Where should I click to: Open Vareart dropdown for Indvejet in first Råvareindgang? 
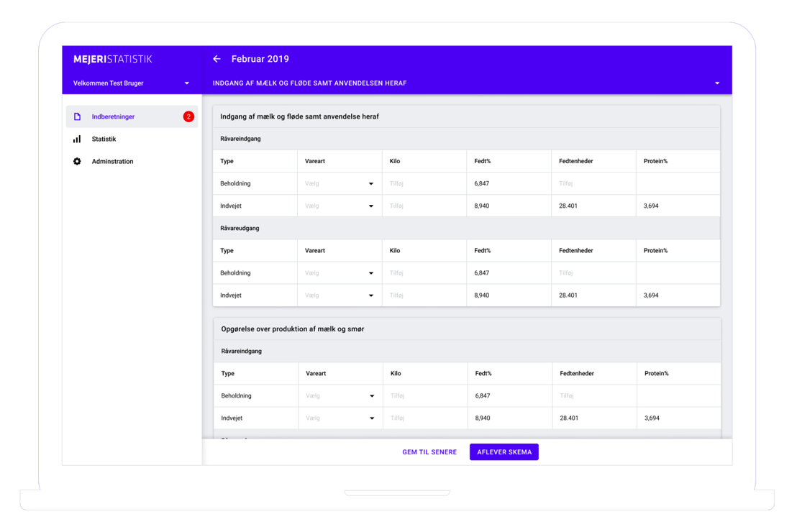pyautogui.click(x=340, y=206)
